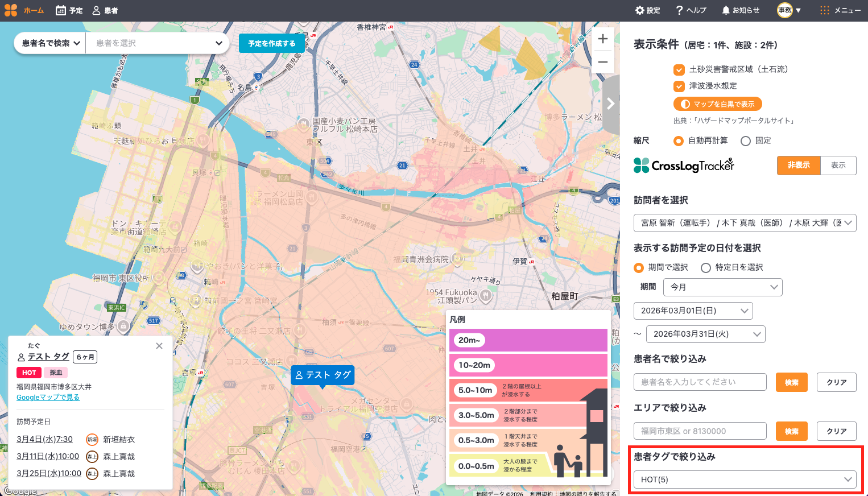Click the 予定を作成する button
The image size is (868, 496).
[272, 43]
